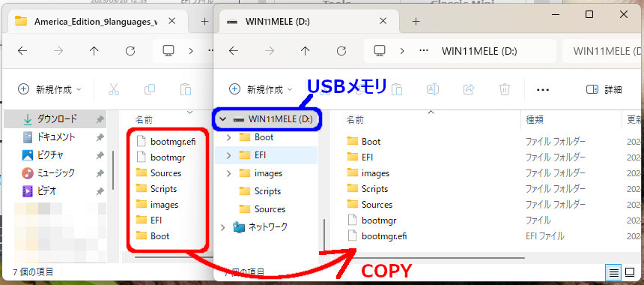
Task: Add a new tab in WIN11MELE window
Action: [416, 22]
